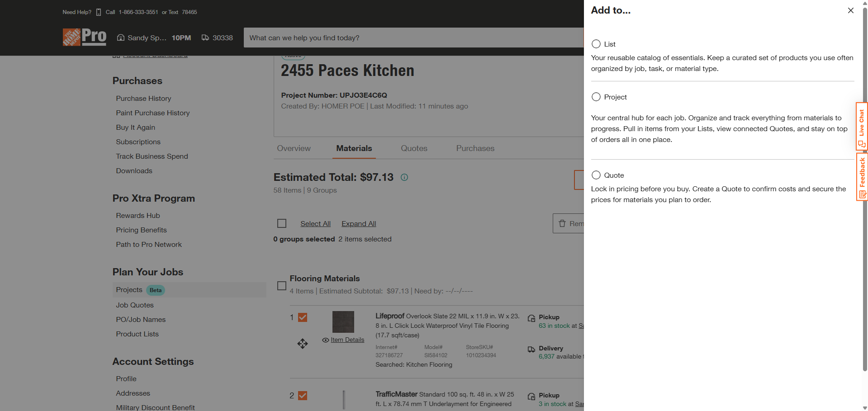Viewport: 868px width, 411px height.
Task: Click the delivery truck icon by 30338
Action: [x=205, y=38]
